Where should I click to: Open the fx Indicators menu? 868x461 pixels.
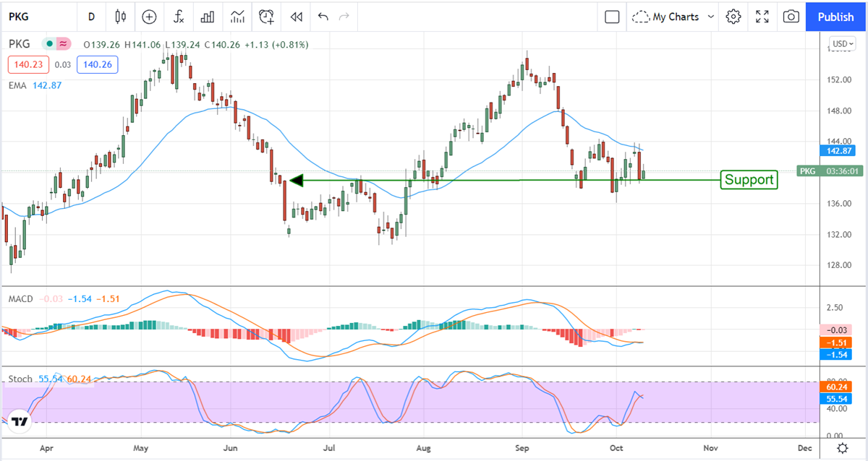178,16
